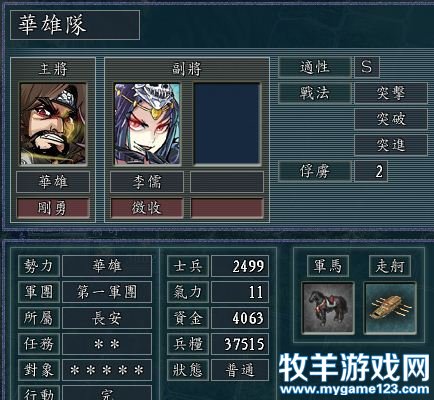
Task: Select Li Ru's deputy portrait
Action: (x=147, y=124)
